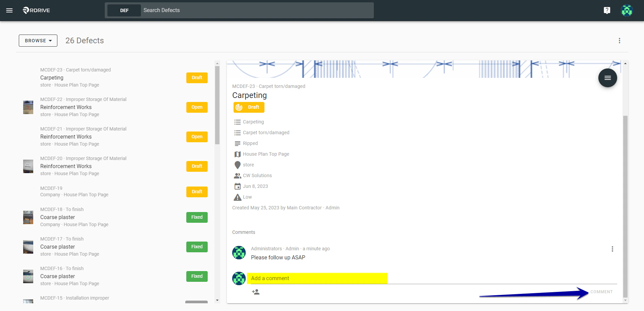Click the Admin comment author avatar

point(239,253)
